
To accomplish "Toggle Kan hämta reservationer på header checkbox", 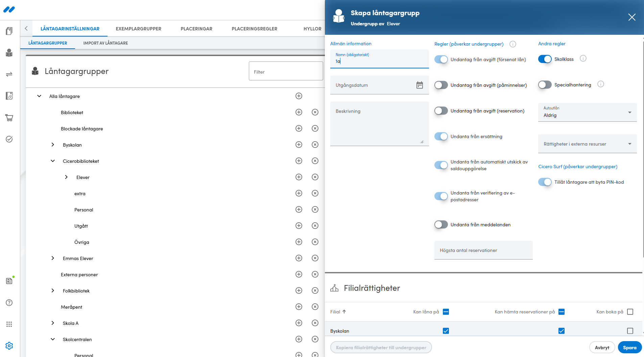I will tap(562, 312).
